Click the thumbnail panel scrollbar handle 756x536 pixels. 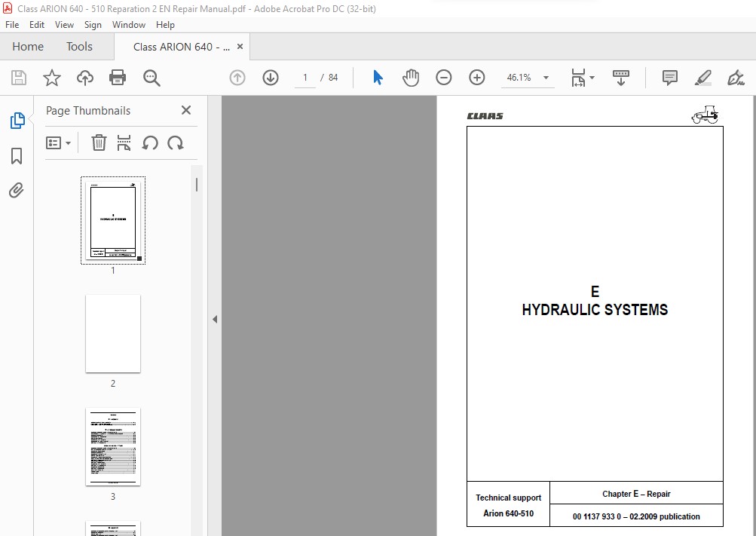click(197, 185)
